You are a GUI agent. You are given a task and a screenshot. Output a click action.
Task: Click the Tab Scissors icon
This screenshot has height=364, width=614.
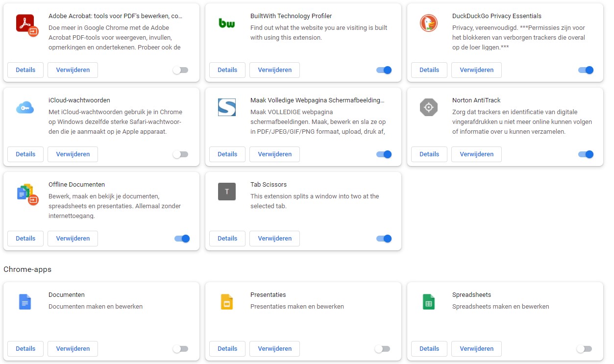coord(227,192)
